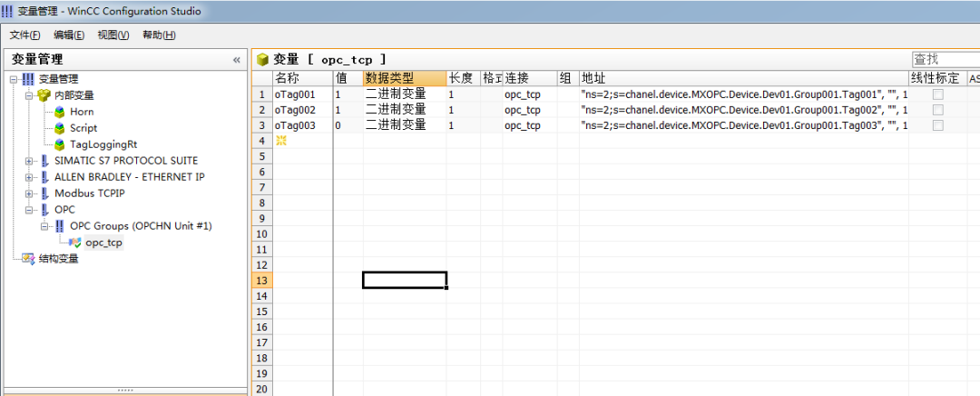Screen dimensions: 980x396
Task: Click the TagLoggingRt tag group icon
Action: pos(59,144)
